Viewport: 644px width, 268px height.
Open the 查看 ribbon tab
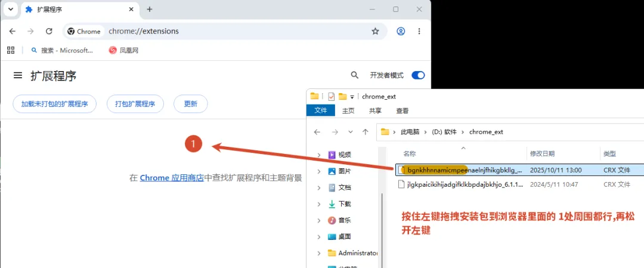pyautogui.click(x=402, y=110)
